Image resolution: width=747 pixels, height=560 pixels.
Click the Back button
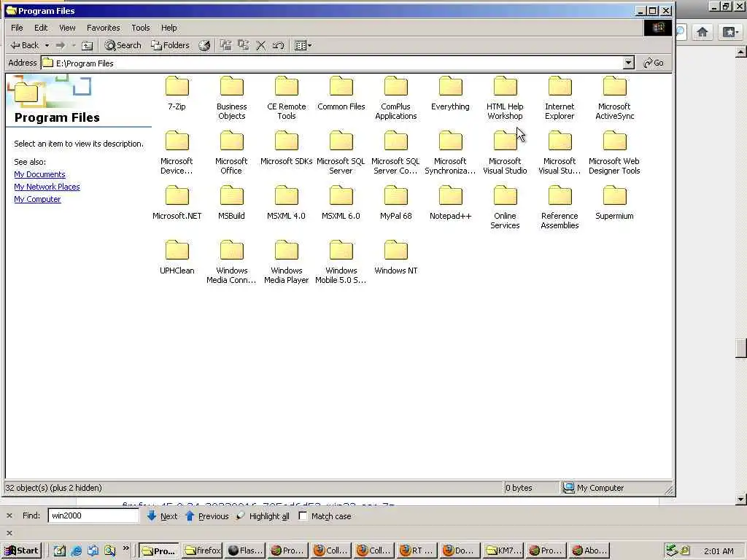click(25, 45)
